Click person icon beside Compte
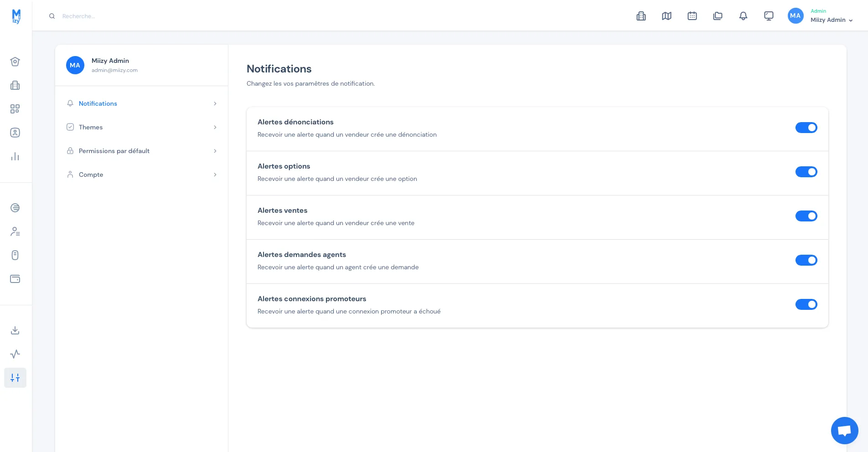Screen dimensions: 868x452 point(70,175)
